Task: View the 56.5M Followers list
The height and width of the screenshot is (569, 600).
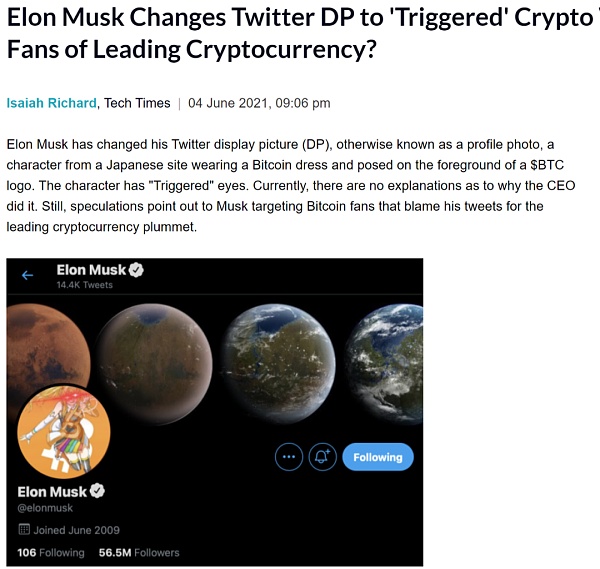Action: (x=139, y=552)
